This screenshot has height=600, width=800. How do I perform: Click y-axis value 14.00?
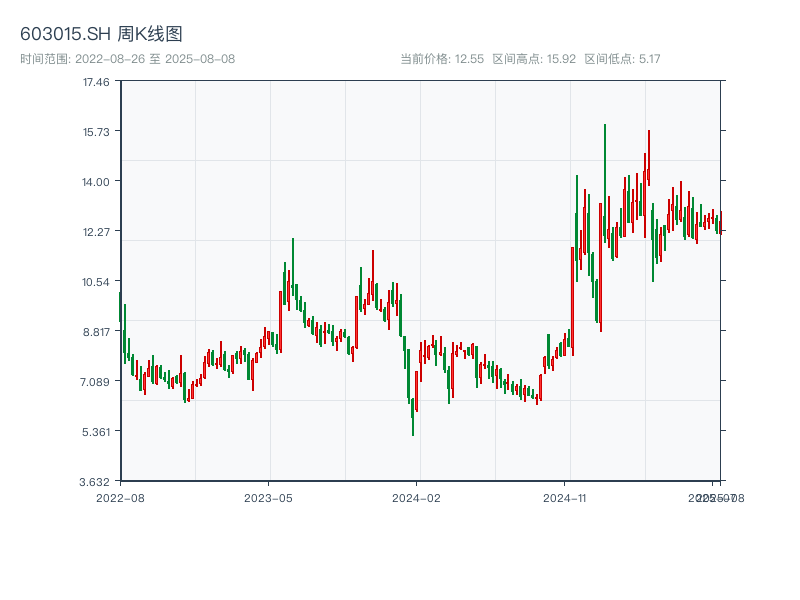click(96, 182)
